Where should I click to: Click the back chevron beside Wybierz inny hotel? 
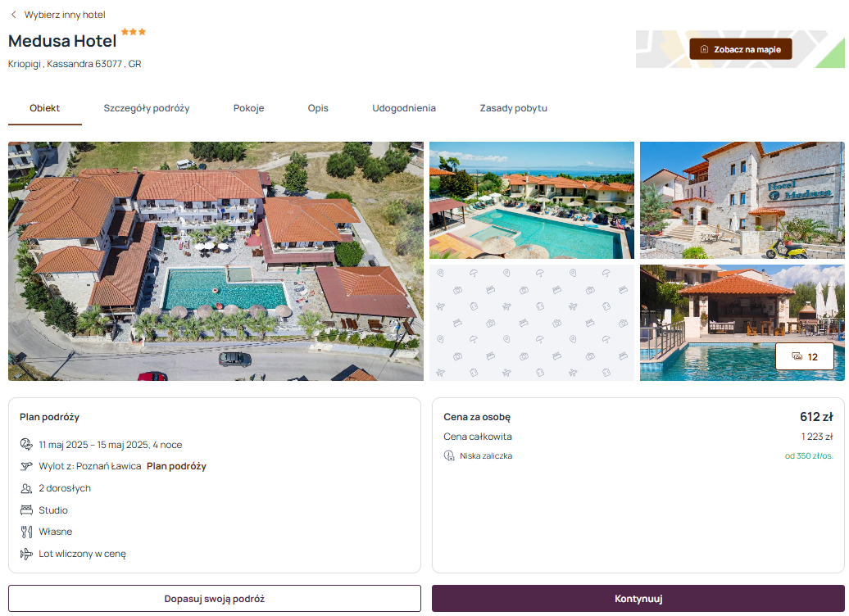[14, 15]
